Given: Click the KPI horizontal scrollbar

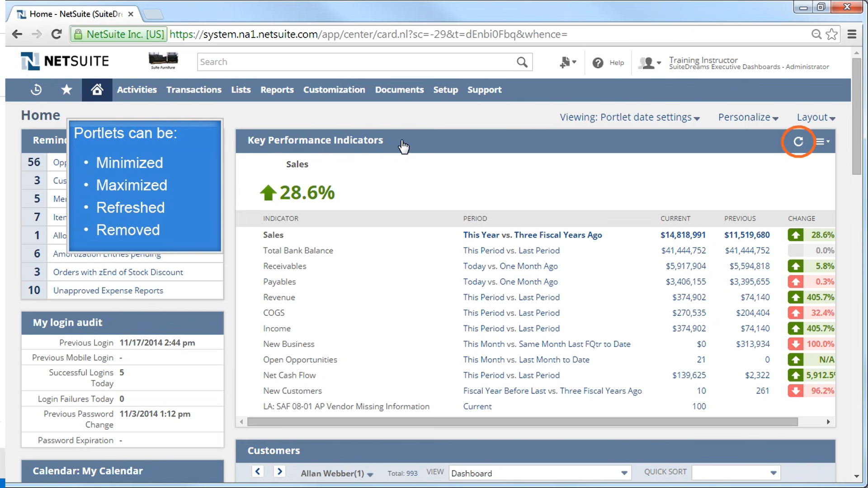Looking at the screenshot, I should point(523,422).
